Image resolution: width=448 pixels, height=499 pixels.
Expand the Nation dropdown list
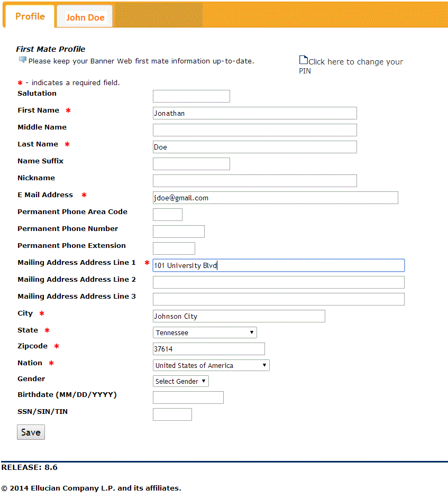coord(211,365)
